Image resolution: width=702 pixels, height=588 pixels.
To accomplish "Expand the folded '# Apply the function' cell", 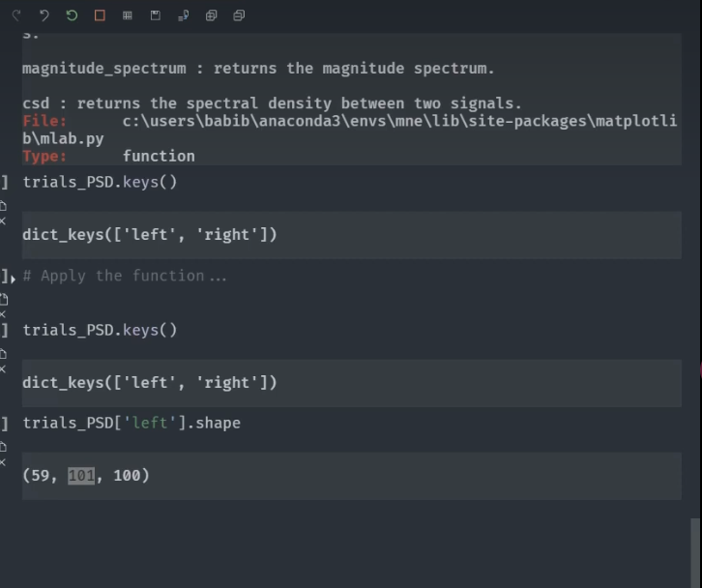I will [126, 277].
